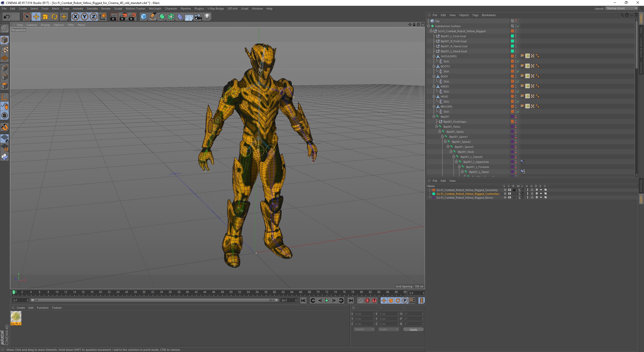This screenshot has width=644, height=352.
Task: Open the Scale mode dropdown
Action: click(x=389, y=329)
